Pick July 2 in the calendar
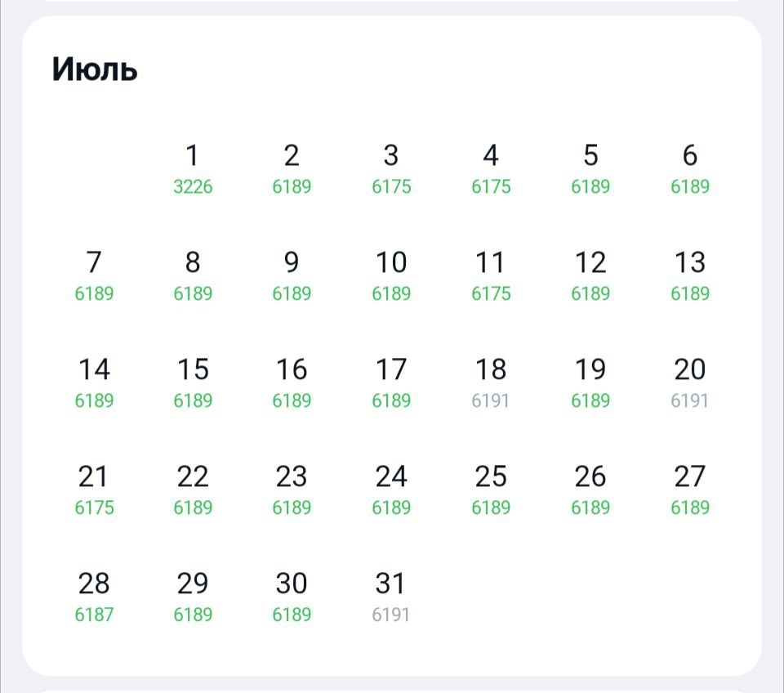784x693 pixels. pyautogui.click(x=292, y=168)
